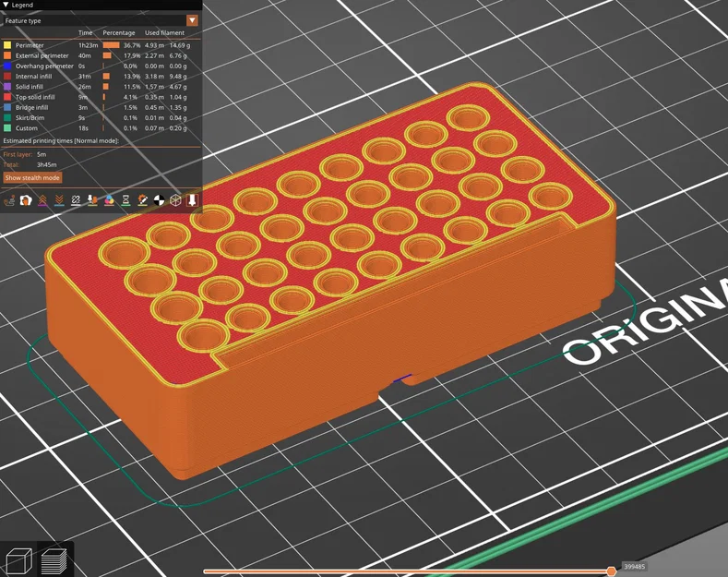Viewport: 728px width, 577px height.
Task: Toggle Overhang perimeter feature visibility
Action: tap(97, 66)
